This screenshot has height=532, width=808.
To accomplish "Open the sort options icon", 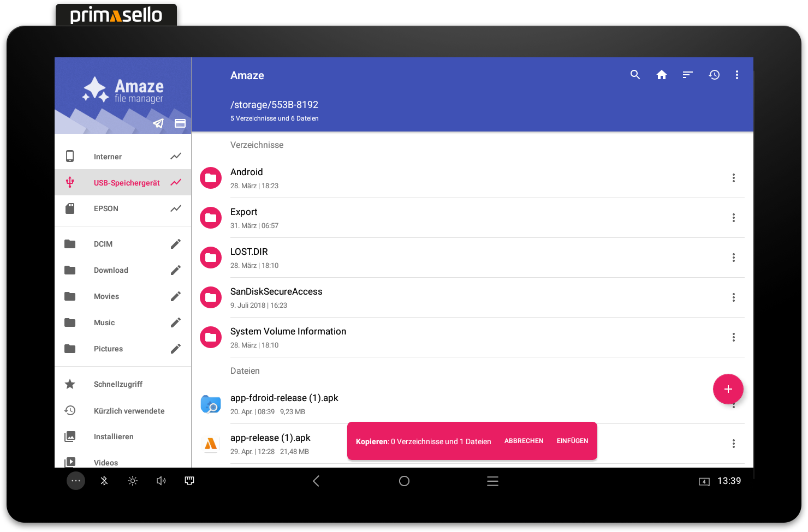I will click(x=687, y=75).
